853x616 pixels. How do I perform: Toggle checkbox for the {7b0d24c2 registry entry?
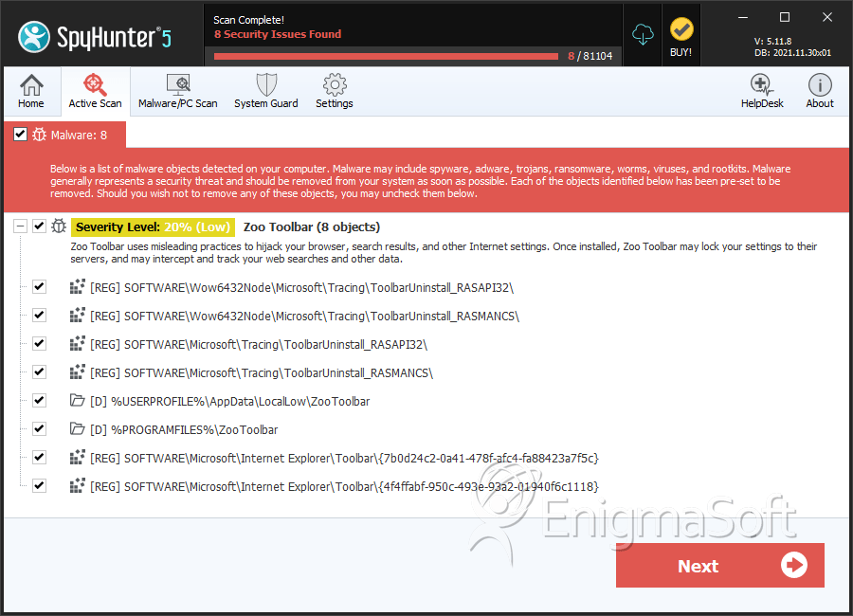[39, 458]
